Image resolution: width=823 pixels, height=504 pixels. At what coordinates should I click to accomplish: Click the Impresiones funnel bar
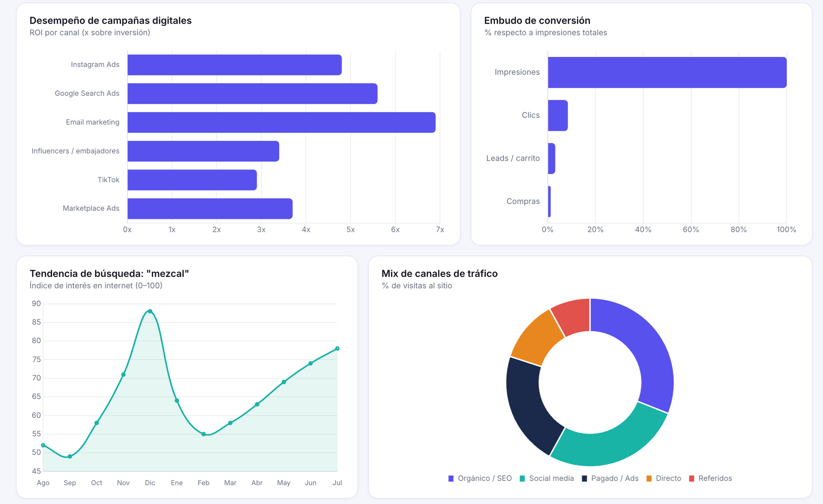pyautogui.click(x=667, y=72)
